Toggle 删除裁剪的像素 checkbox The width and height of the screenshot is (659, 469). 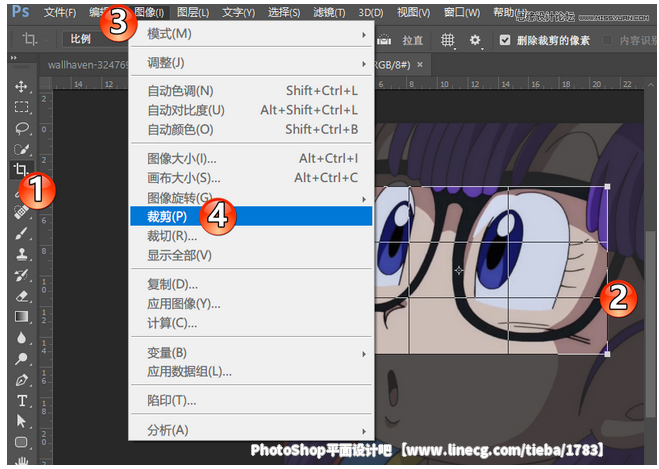pyautogui.click(x=505, y=40)
